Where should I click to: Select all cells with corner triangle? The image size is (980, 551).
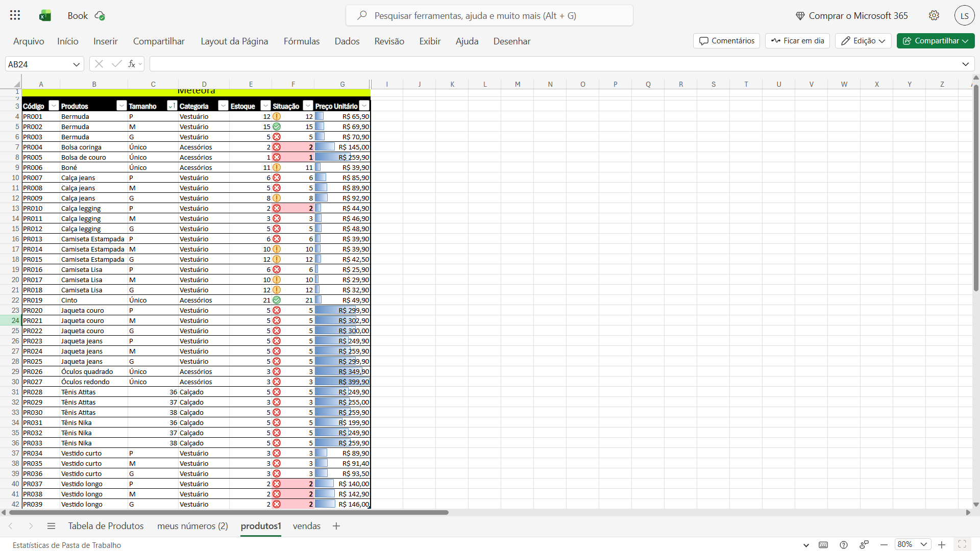[x=17, y=84]
